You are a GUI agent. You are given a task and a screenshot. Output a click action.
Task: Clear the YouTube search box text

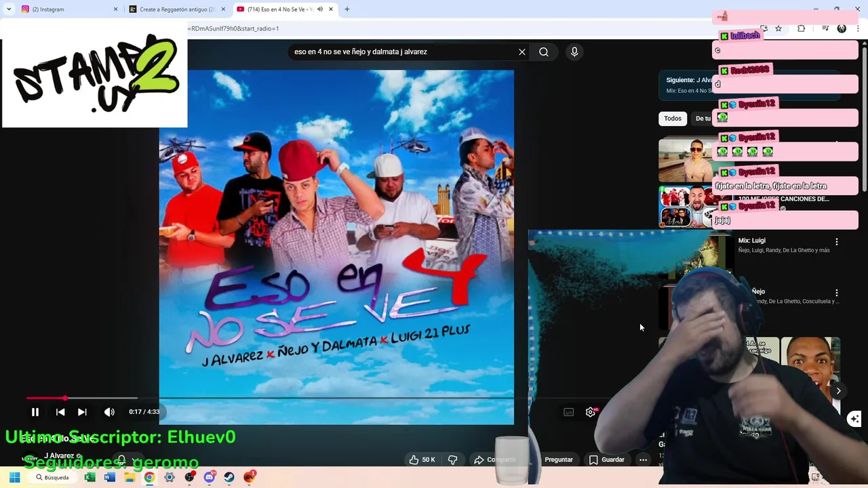click(522, 52)
